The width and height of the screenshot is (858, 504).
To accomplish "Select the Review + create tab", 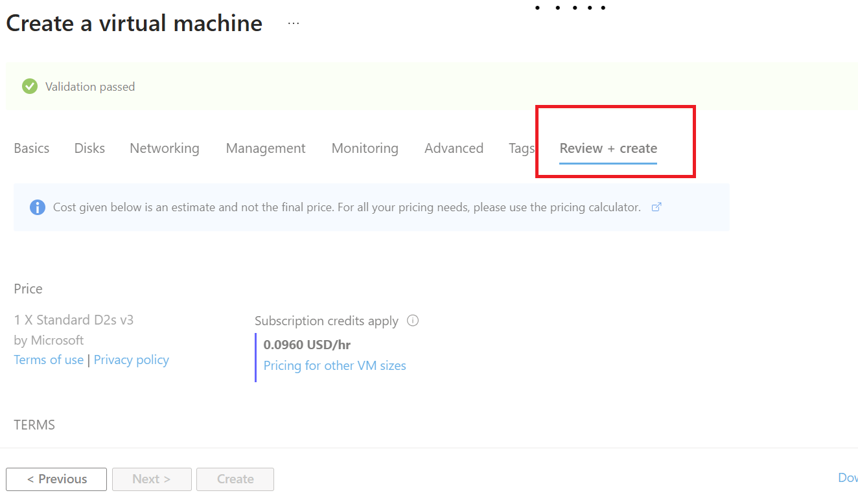I will [x=608, y=148].
